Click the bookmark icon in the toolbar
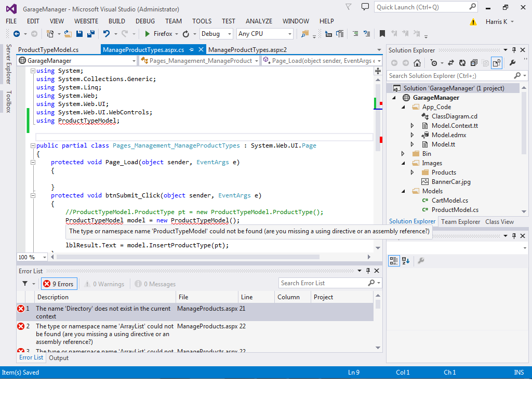 point(382,34)
